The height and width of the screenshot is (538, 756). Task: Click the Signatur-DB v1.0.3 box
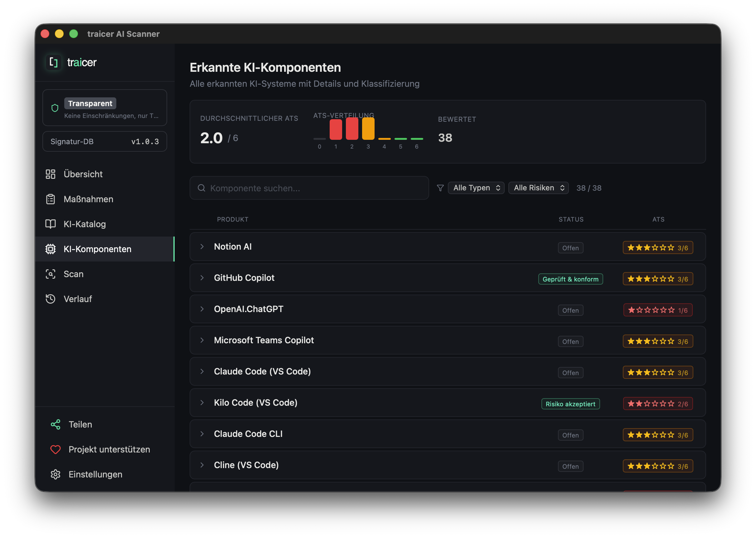(x=104, y=141)
